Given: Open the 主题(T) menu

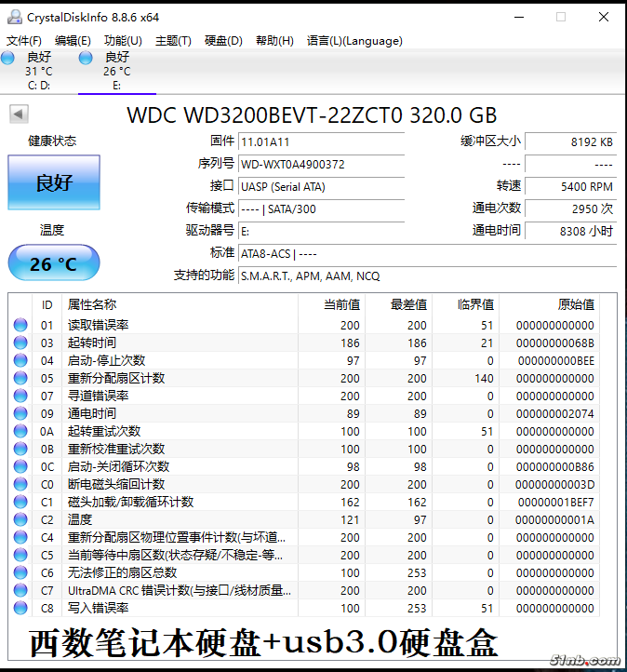Looking at the screenshot, I should [x=173, y=41].
